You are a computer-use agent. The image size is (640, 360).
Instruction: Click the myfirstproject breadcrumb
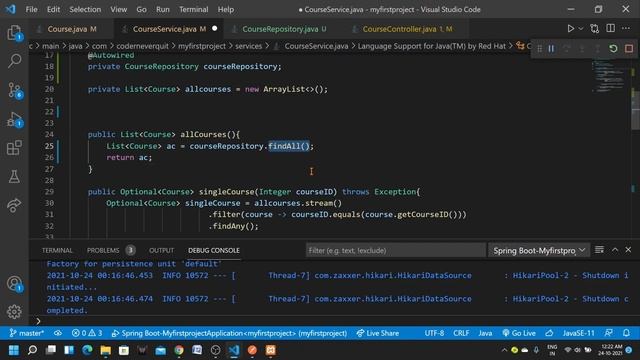click(x=202, y=46)
